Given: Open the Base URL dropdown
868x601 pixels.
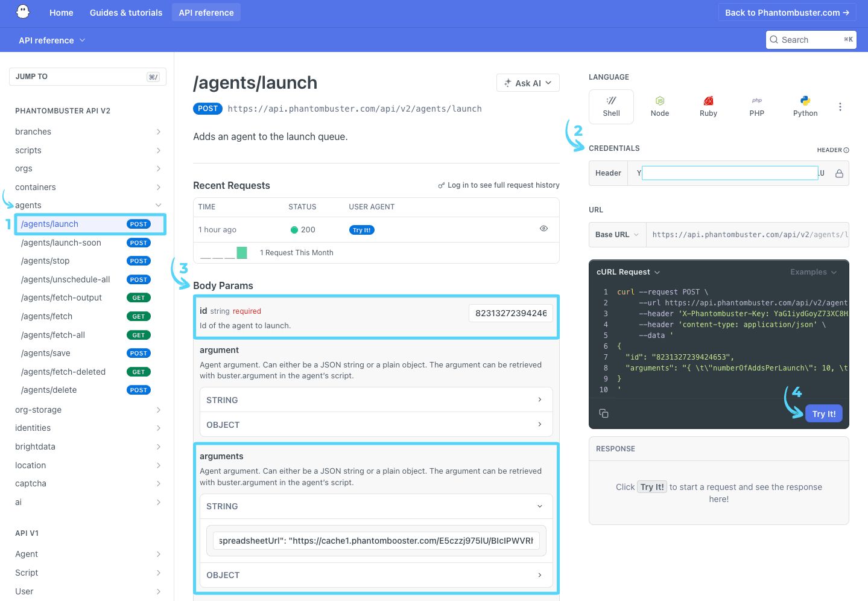Looking at the screenshot, I should coord(617,235).
